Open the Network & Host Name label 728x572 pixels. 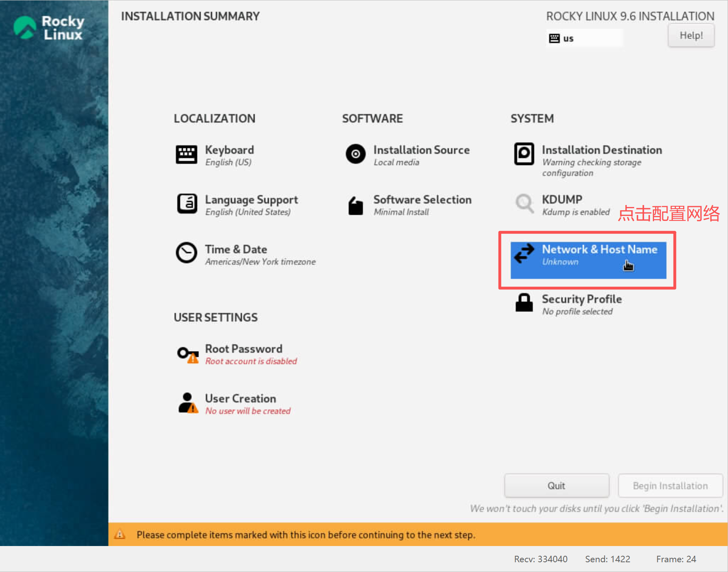tap(599, 250)
